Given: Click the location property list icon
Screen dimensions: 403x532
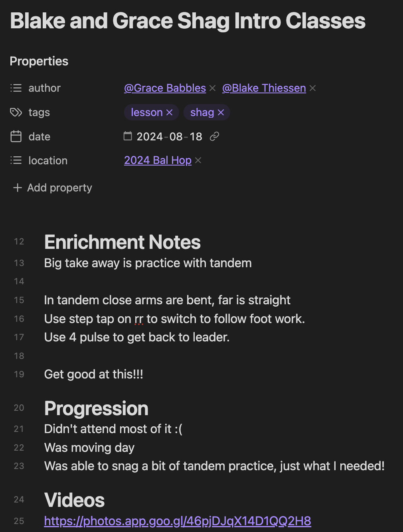Looking at the screenshot, I should (x=16, y=160).
